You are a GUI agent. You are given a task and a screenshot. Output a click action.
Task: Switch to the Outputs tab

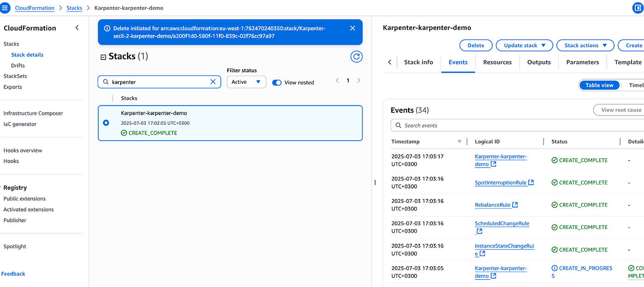pyautogui.click(x=539, y=62)
